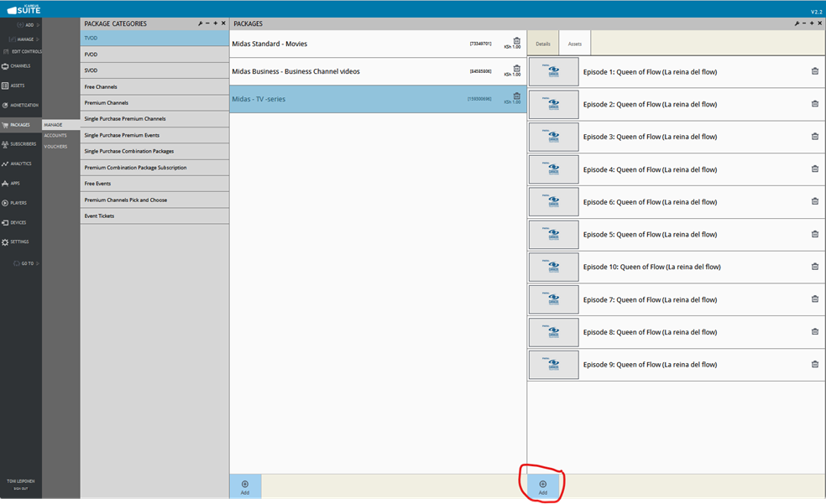Expand the ADD menu at sidebar top
The image size is (826, 504).
pyautogui.click(x=30, y=25)
